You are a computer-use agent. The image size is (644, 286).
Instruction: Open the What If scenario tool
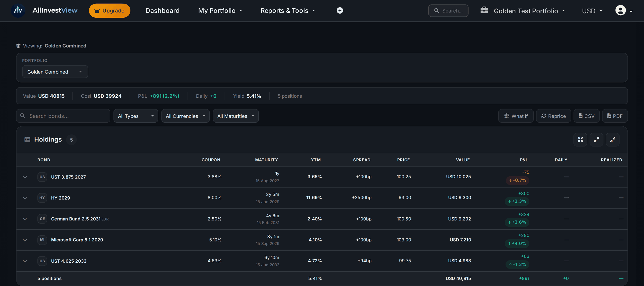coord(516,116)
